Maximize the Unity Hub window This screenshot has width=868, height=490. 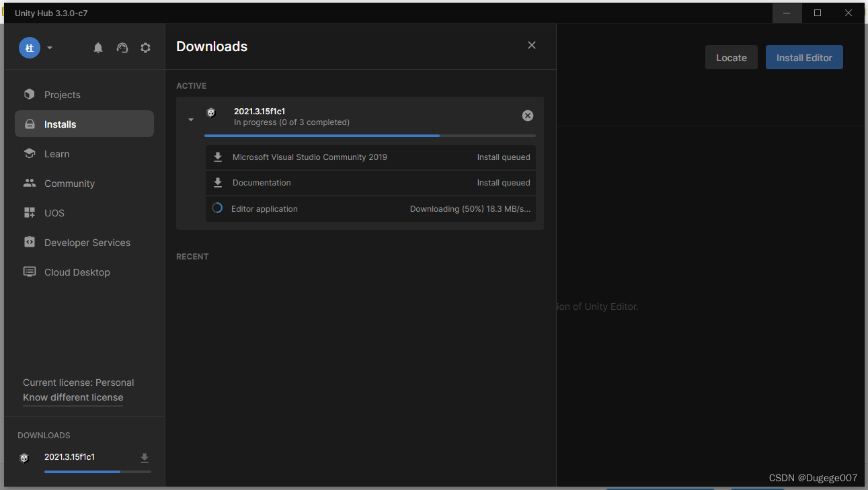point(818,13)
